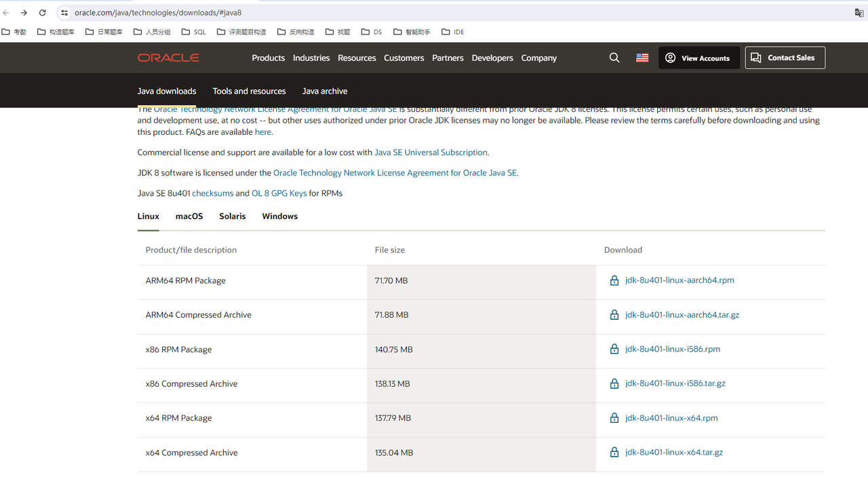The height and width of the screenshot is (477, 868).
Task: Open the checksums link
Action: pyautogui.click(x=213, y=193)
